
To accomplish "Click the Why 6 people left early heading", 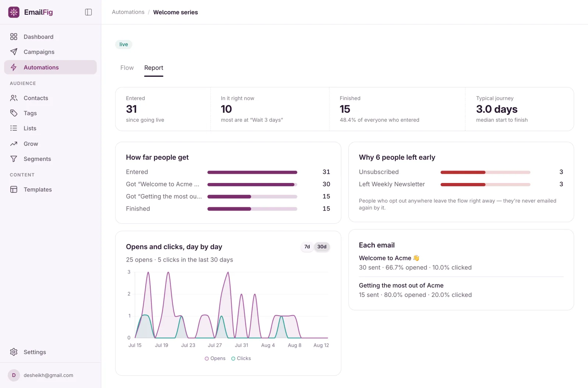I will tap(397, 157).
